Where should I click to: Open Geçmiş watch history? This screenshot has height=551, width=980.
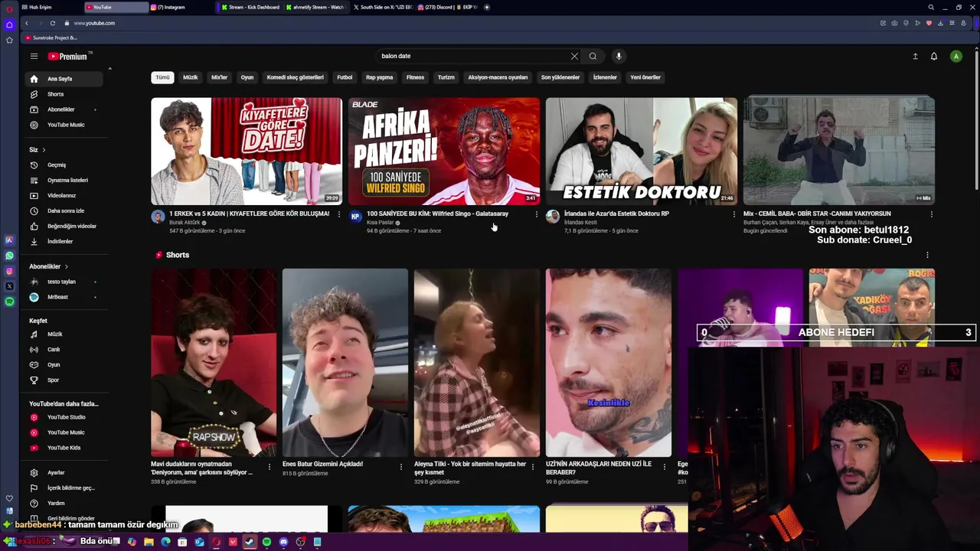[64, 165]
